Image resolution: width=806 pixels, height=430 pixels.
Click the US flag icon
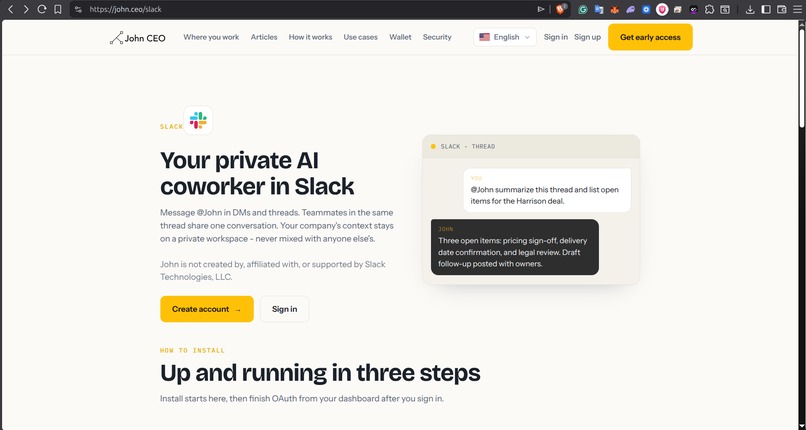[x=484, y=37]
